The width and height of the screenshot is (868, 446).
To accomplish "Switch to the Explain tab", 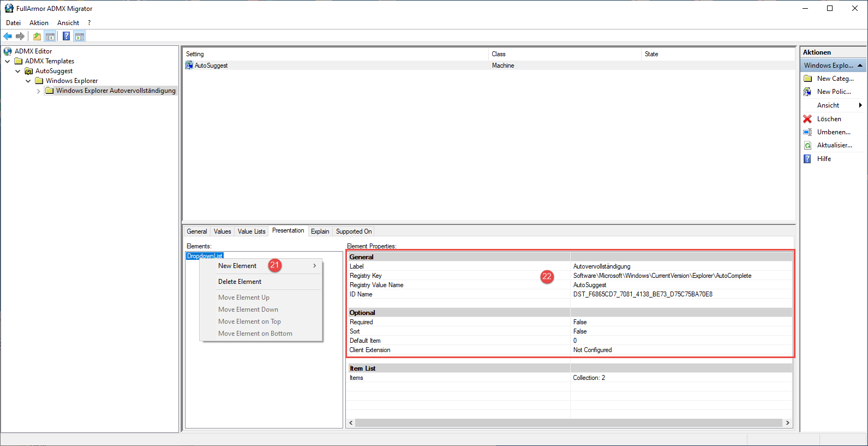I will tap(320, 231).
